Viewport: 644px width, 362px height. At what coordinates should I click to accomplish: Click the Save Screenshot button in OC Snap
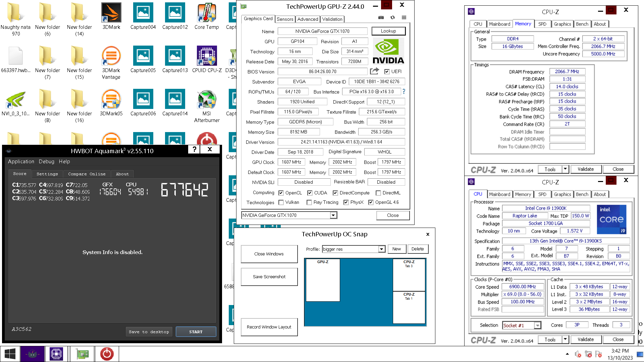269,277
